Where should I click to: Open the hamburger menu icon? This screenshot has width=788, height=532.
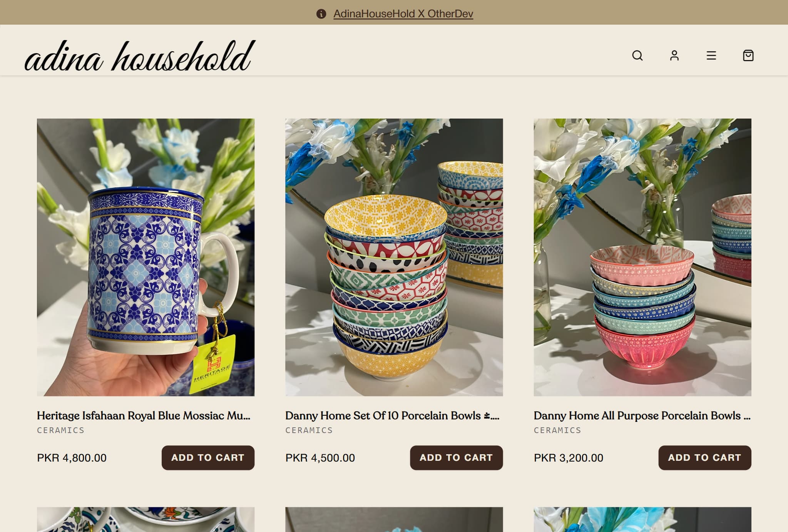click(711, 55)
